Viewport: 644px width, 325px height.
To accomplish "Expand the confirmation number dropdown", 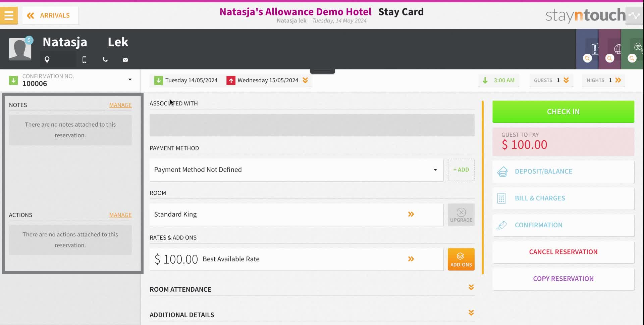I will click(130, 80).
